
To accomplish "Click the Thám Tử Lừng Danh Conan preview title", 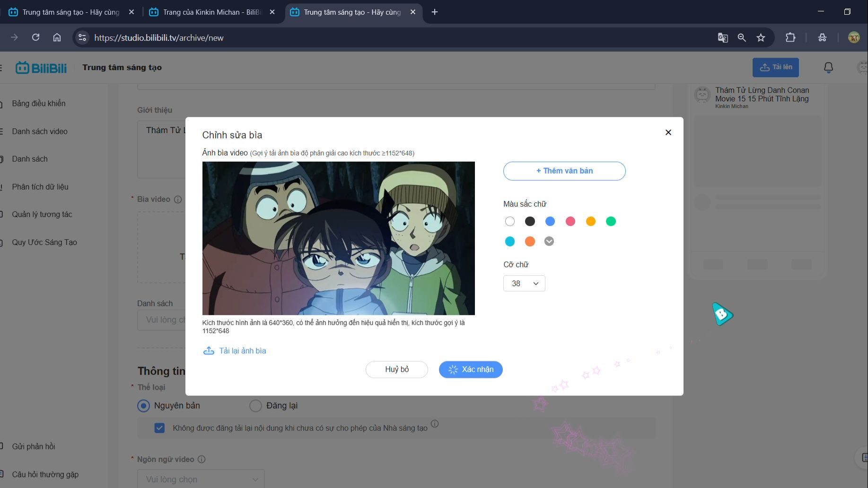I will (x=762, y=95).
